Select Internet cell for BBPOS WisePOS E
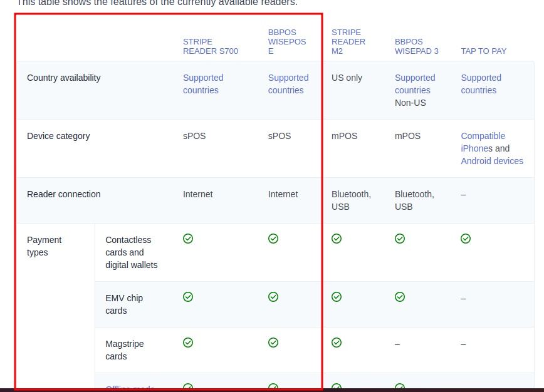The width and height of the screenshot is (544, 392). [283, 194]
